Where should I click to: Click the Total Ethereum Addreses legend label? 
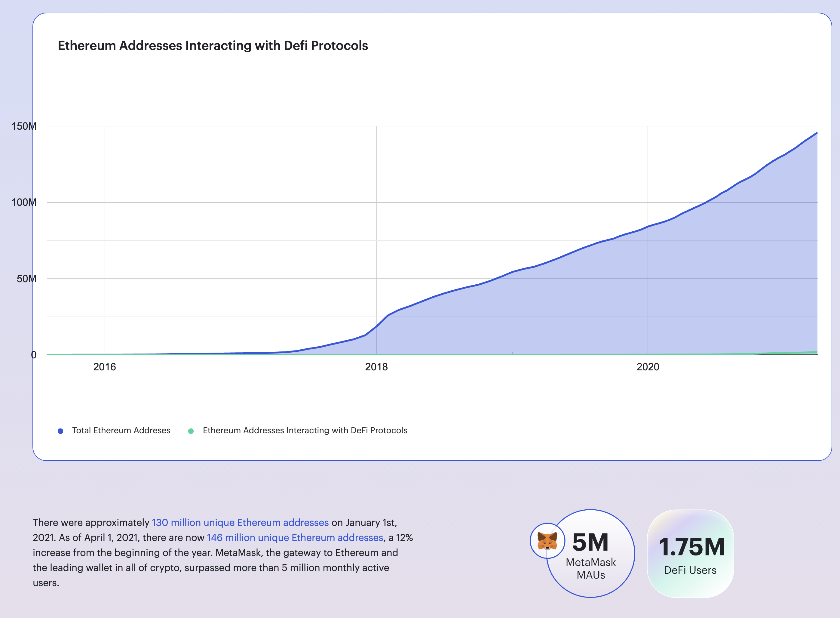(121, 430)
